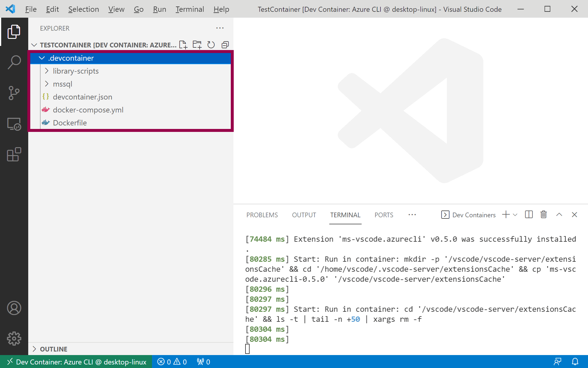Screen dimensions: 588x368
Task: Switch to the PROBLEMS tab
Action: tap(262, 215)
